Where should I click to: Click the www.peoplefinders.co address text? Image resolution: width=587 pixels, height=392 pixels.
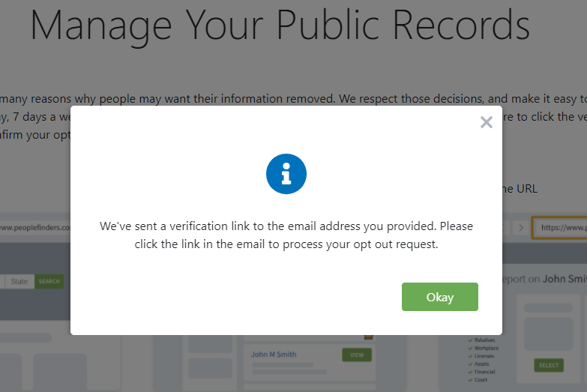click(35, 227)
